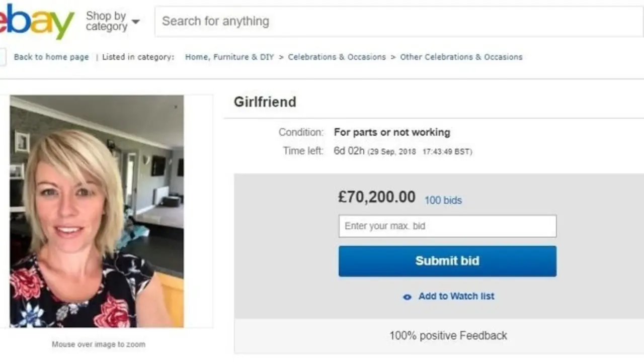Click the Time left countdown text
The height and width of the screenshot is (362, 644).
(352, 150)
